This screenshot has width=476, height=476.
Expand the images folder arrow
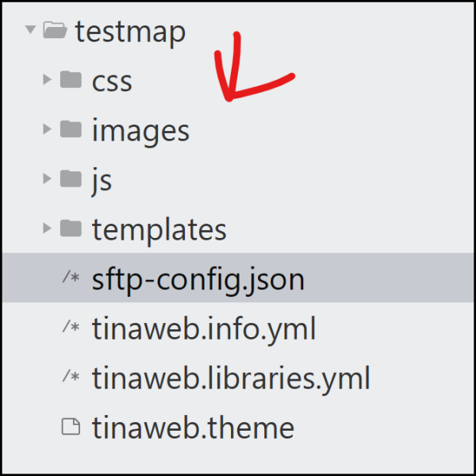[48, 129]
